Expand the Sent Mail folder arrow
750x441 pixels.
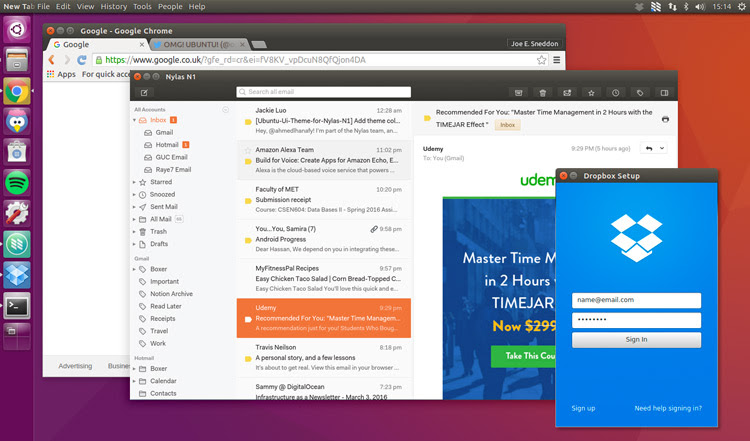coord(134,207)
